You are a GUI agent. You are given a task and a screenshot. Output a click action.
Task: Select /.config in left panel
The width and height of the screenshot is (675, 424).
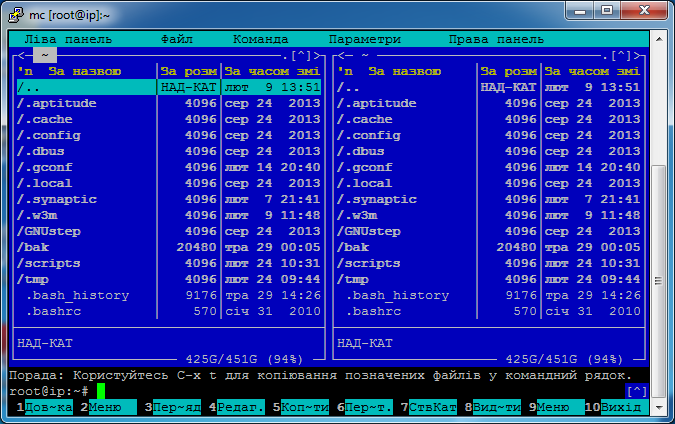[169, 135]
